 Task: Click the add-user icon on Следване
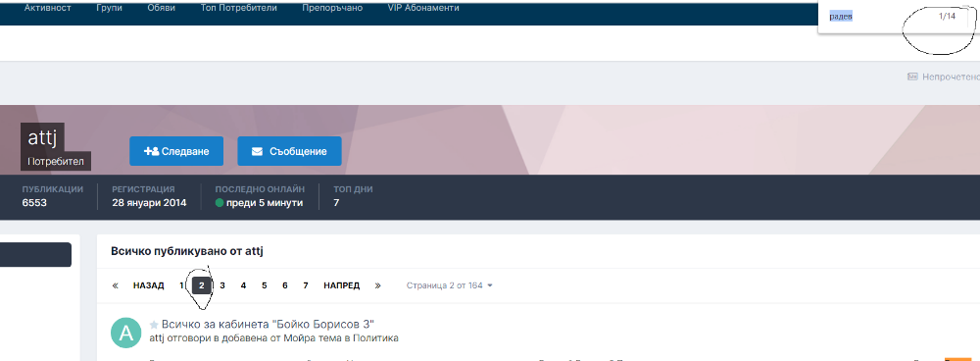tap(151, 151)
